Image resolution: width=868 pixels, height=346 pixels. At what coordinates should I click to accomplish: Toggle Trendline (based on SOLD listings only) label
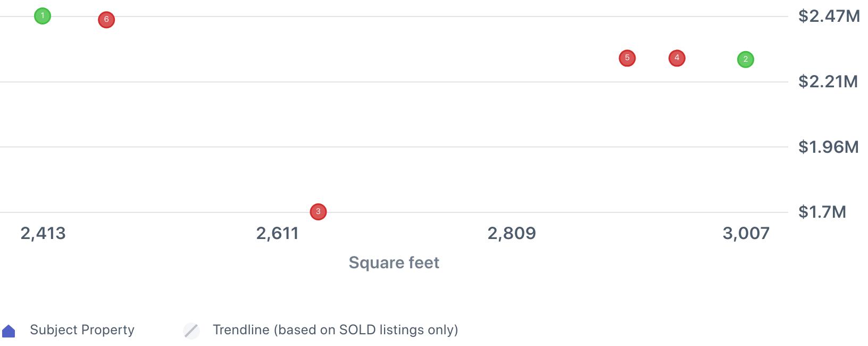coord(335,330)
